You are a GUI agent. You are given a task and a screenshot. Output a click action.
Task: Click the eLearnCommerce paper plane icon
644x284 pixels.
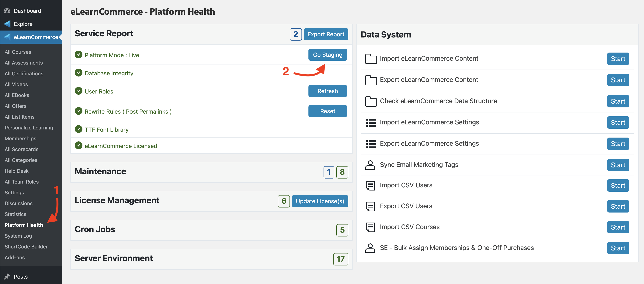point(7,37)
